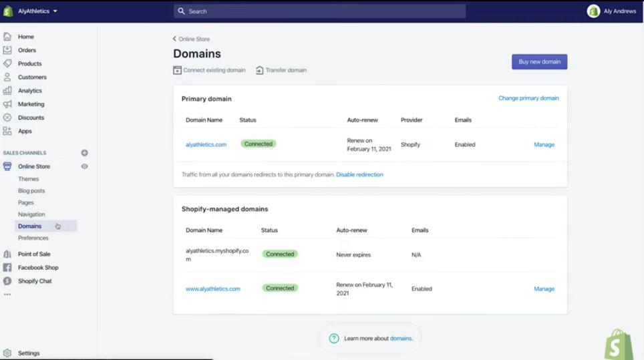Image resolution: width=644 pixels, height=360 pixels.
Task: Open Settings at sidebar bottom
Action: 29,353
